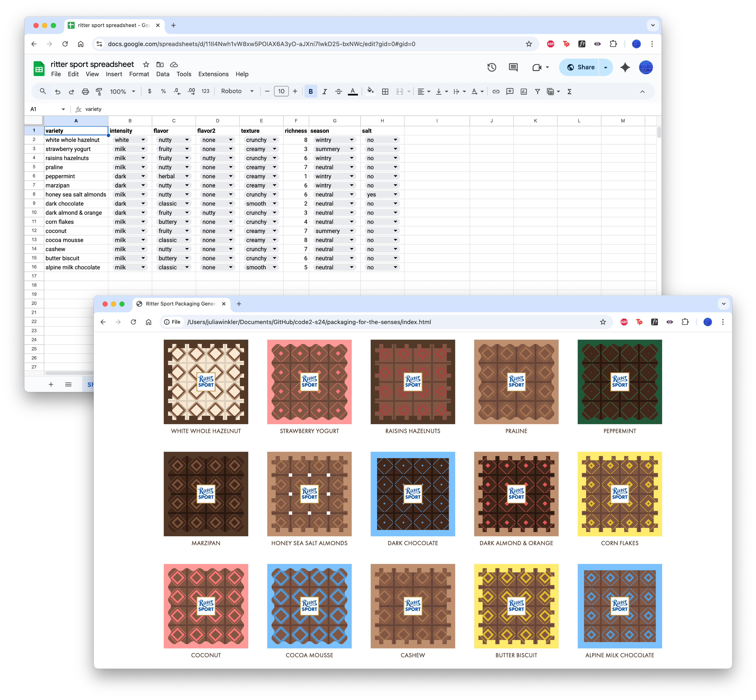Screen dimensions: 756x700
Task: Format as currency with the dollar icon
Action: [x=150, y=91]
